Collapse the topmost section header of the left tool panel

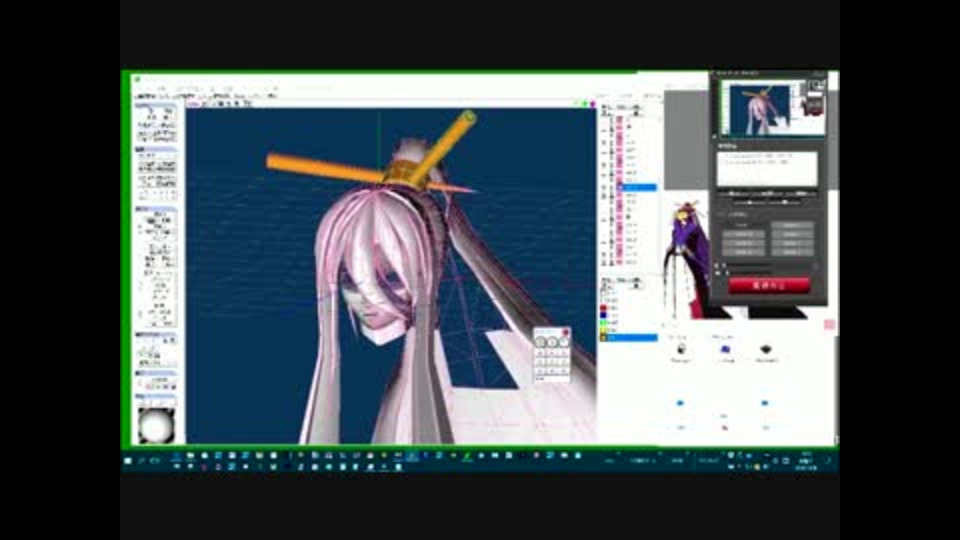coord(156,105)
